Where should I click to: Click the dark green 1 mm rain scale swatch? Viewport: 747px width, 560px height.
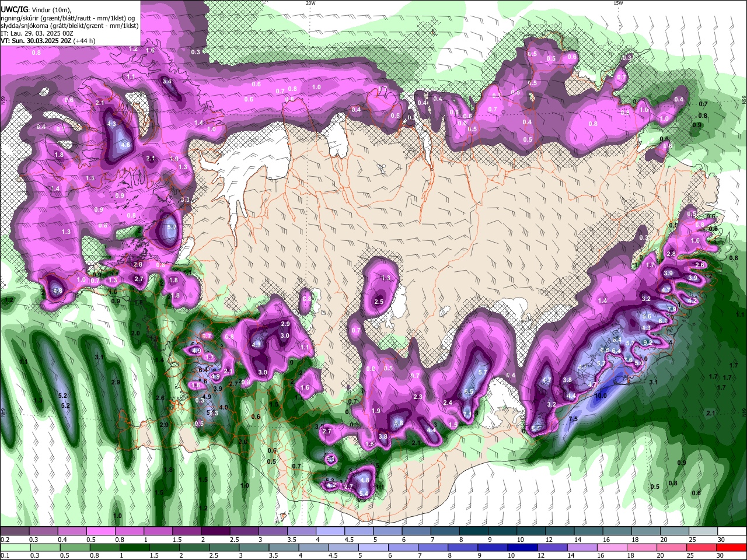click(x=135, y=548)
